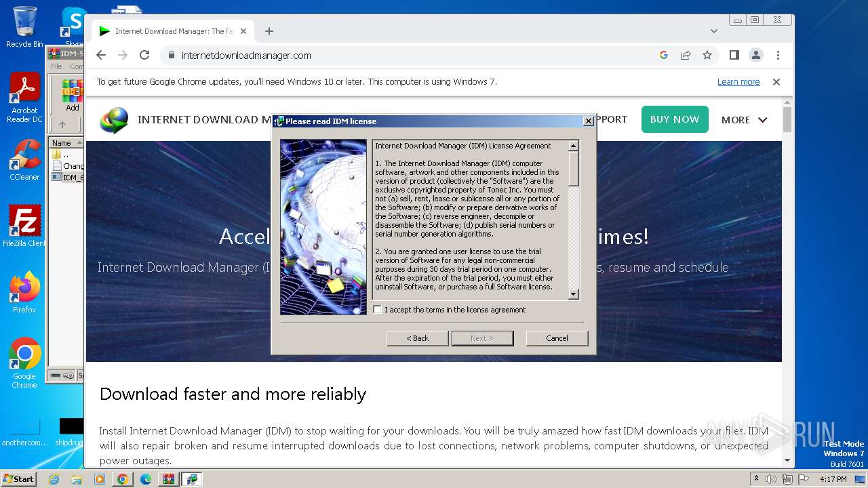Viewport: 868px width, 488px height.
Task: Open Google Chrome desktop icon
Action: pyautogui.click(x=24, y=363)
